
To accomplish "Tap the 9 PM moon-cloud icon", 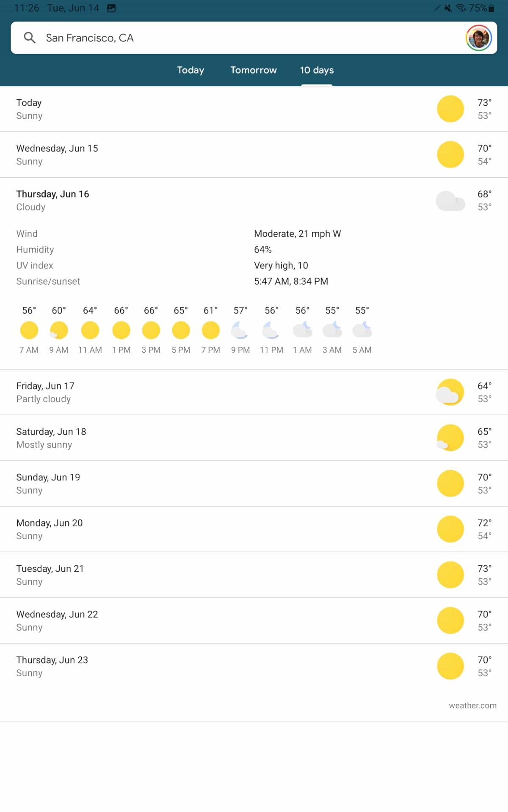I will pos(240,330).
